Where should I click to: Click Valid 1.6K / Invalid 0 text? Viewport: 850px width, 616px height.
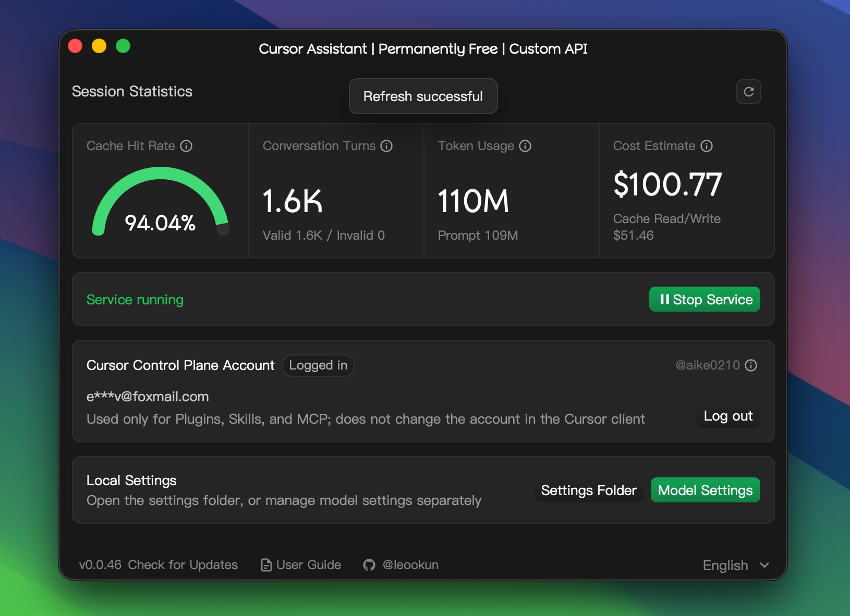coord(324,236)
